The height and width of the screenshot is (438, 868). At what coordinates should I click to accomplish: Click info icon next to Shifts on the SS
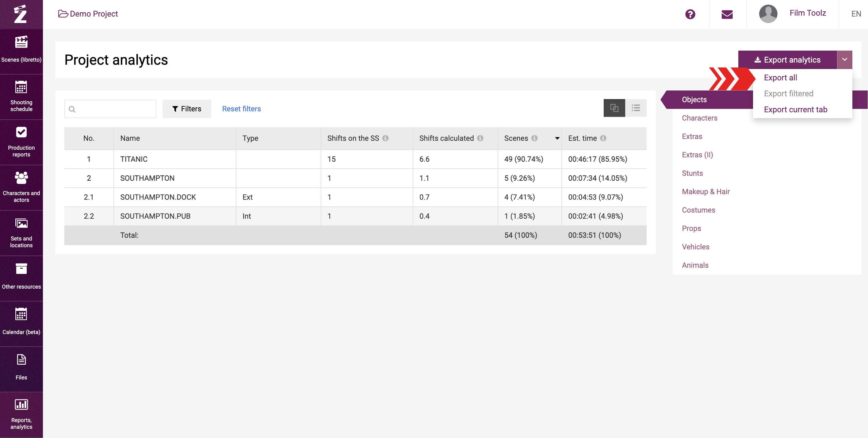pos(385,138)
